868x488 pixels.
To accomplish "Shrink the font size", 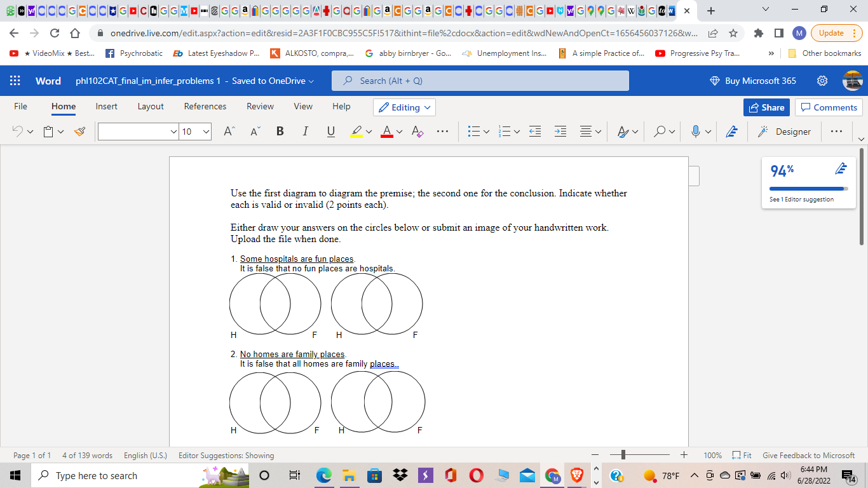I will pos(255,132).
